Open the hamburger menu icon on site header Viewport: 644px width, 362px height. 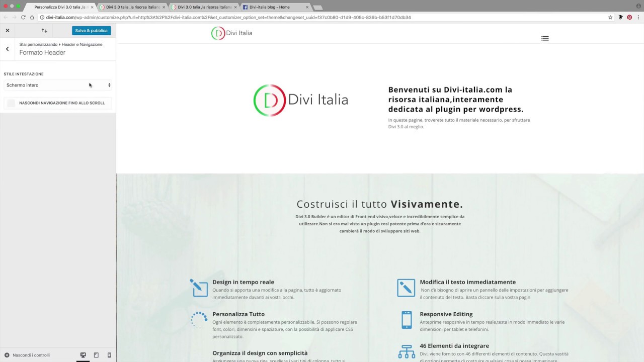[x=545, y=38]
